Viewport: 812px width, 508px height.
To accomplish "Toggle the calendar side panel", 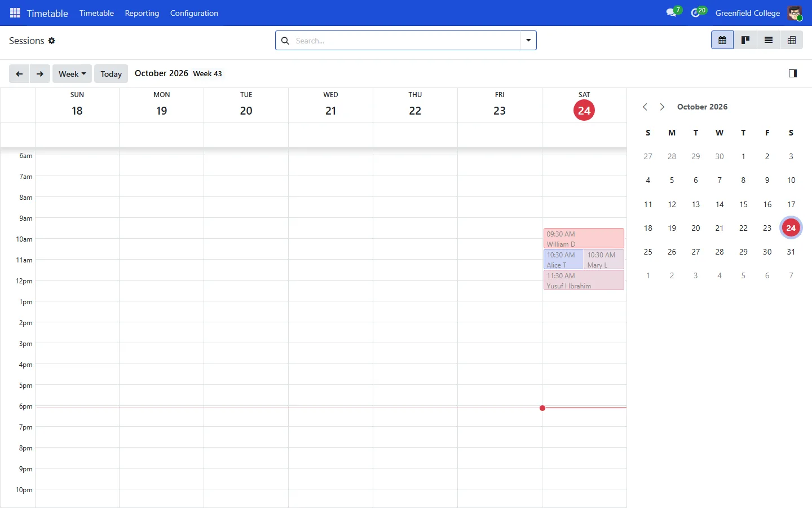I will 793,73.
